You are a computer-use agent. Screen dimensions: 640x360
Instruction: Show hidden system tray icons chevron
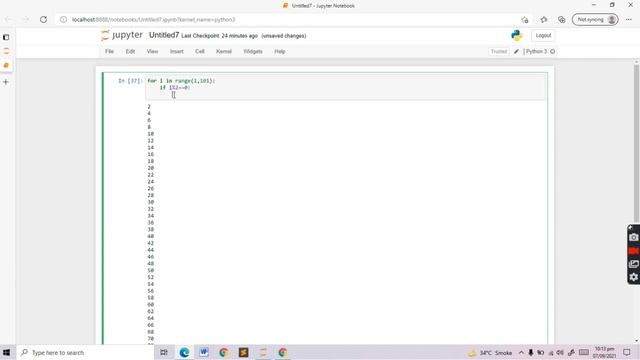(521, 353)
